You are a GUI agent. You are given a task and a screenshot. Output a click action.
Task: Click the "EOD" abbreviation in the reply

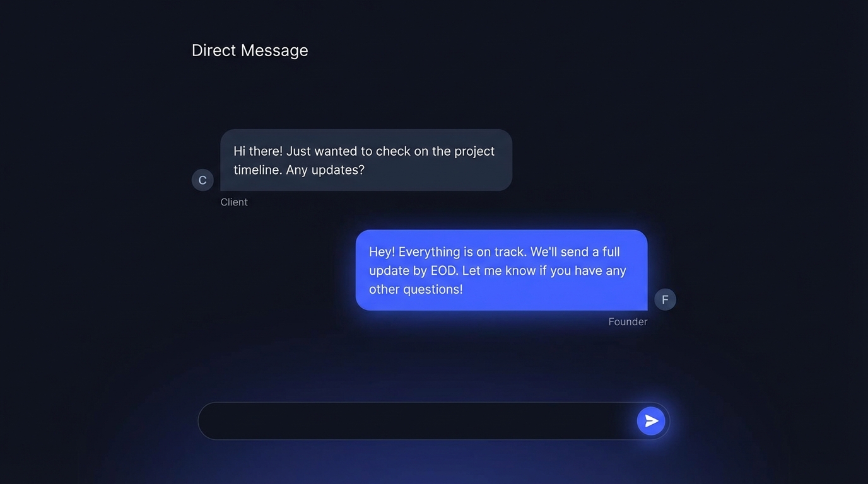(444, 271)
